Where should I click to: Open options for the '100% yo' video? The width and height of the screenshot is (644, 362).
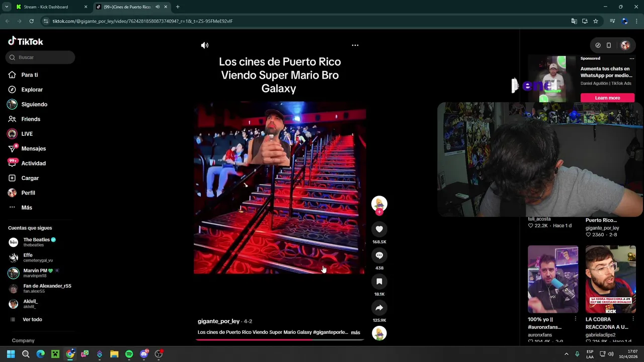pyautogui.click(x=576, y=319)
